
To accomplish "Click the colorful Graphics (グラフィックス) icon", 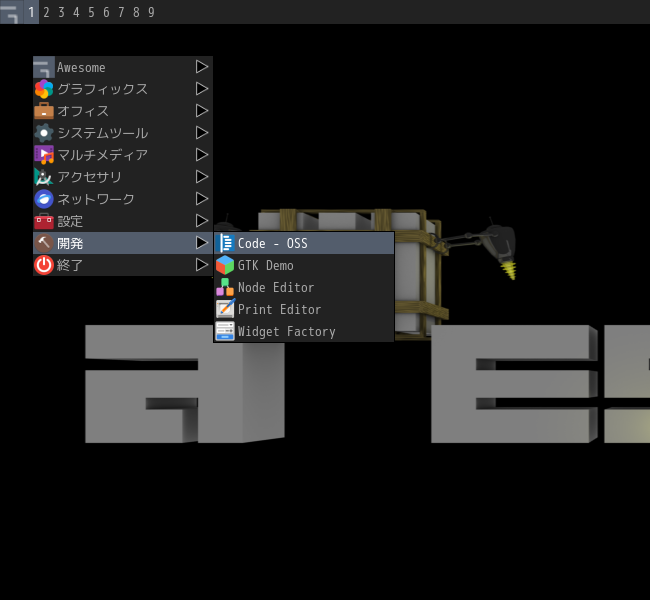I will point(44,89).
